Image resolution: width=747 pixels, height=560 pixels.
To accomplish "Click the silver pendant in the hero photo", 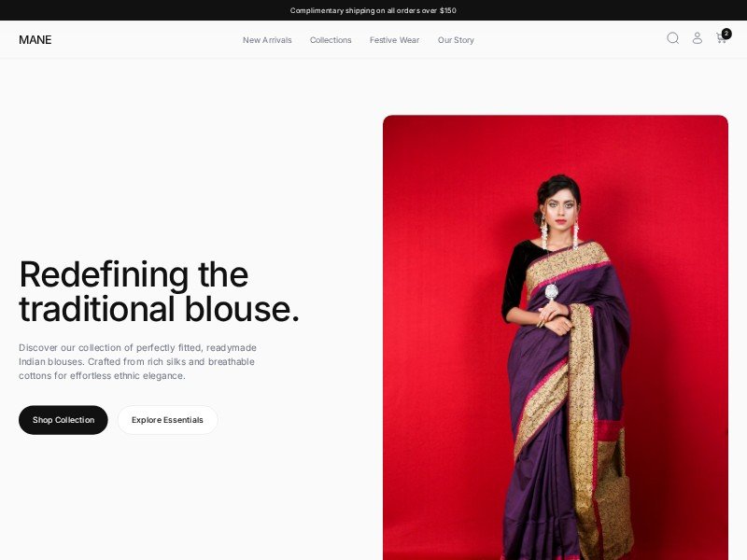I will coord(551,291).
